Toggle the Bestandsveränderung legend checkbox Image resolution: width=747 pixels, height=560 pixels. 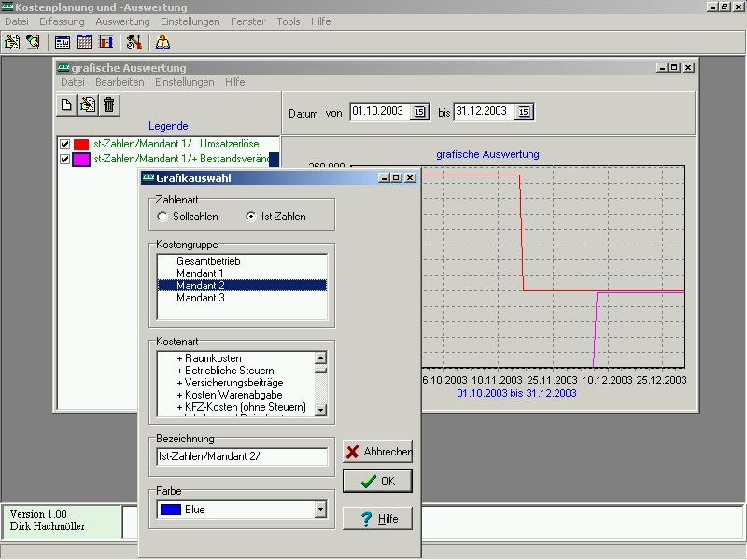pyautogui.click(x=64, y=159)
